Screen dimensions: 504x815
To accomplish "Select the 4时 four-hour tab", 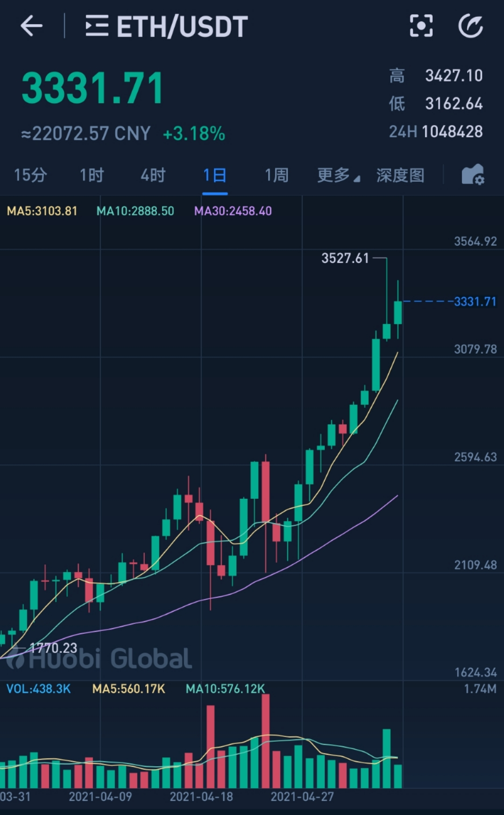I will tap(152, 175).
